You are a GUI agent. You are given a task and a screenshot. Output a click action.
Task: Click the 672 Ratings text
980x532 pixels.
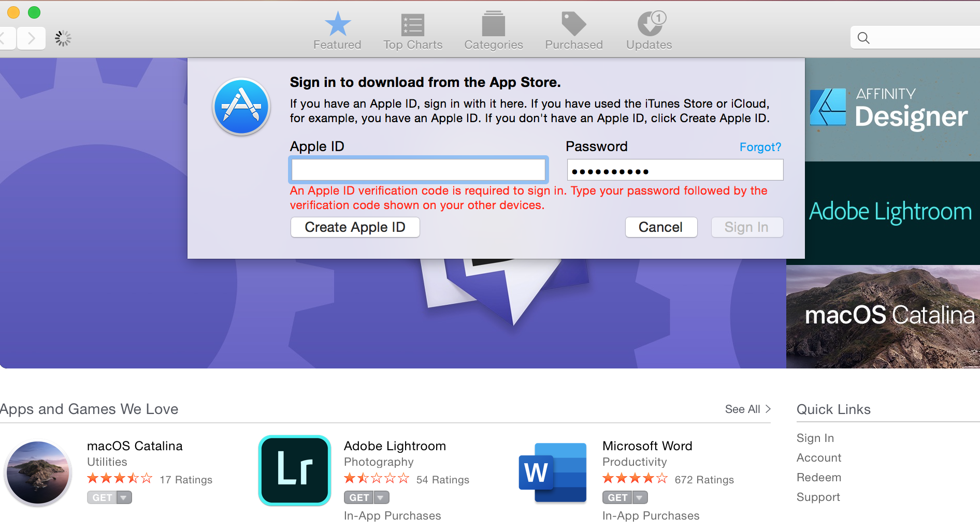pyautogui.click(x=704, y=480)
